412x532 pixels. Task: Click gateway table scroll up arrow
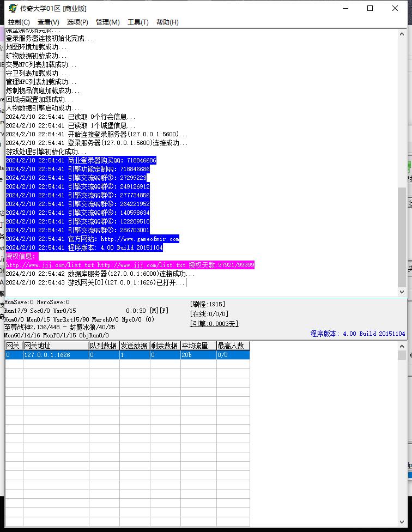(x=402, y=346)
